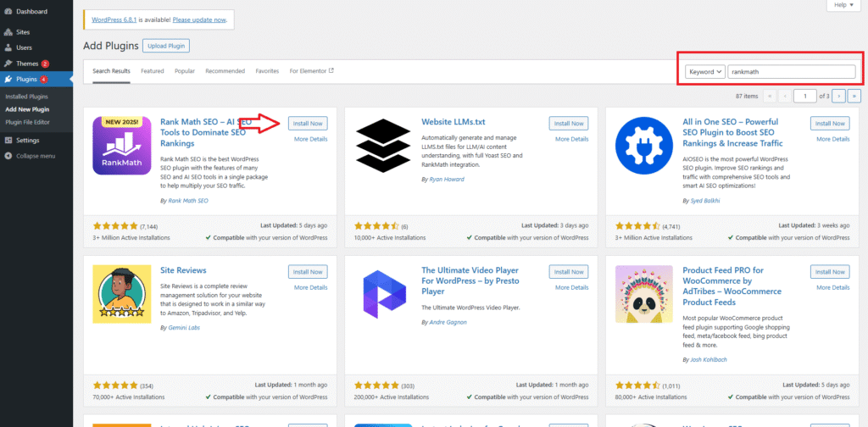The image size is (868, 427).
Task: Open author link Gemini Labs
Action: tap(184, 327)
